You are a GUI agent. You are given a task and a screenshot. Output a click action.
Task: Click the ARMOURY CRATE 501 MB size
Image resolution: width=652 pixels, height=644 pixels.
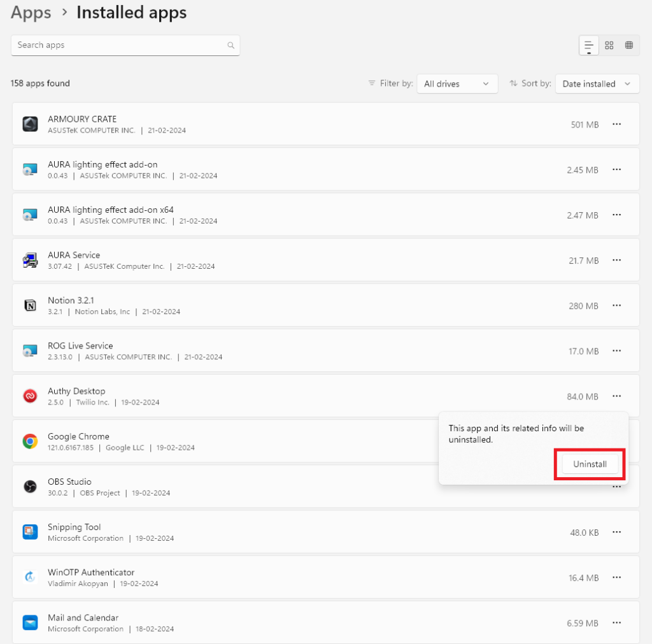click(x=585, y=125)
